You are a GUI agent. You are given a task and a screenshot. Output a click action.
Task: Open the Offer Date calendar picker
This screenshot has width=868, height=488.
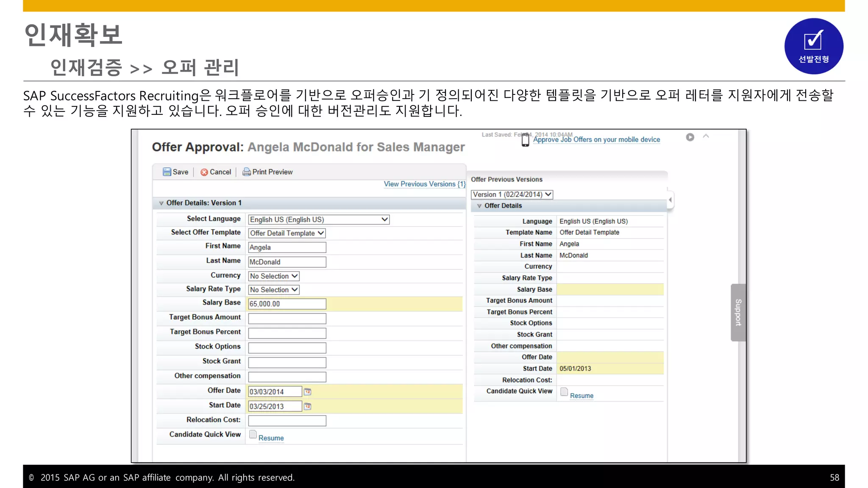tap(308, 391)
